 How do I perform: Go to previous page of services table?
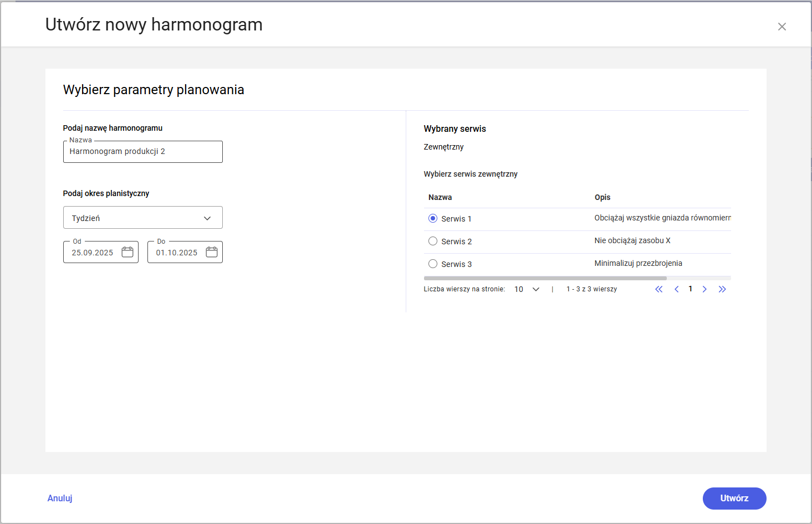[676, 289]
